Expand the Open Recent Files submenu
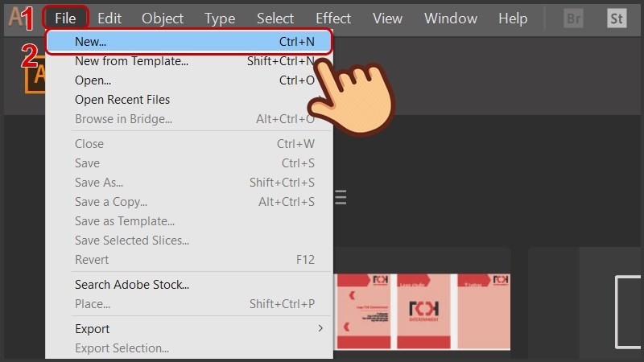This screenshot has height=362, width=644. click(122, 100)
